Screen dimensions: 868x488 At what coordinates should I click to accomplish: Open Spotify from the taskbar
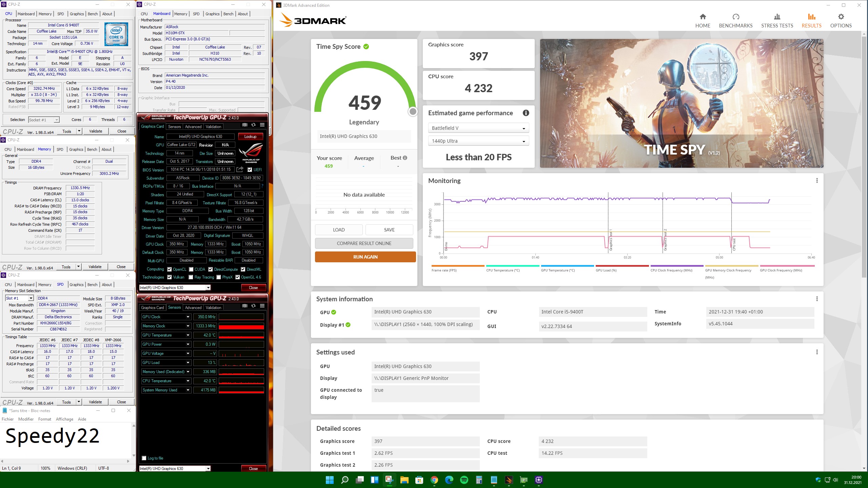(464, 480)
